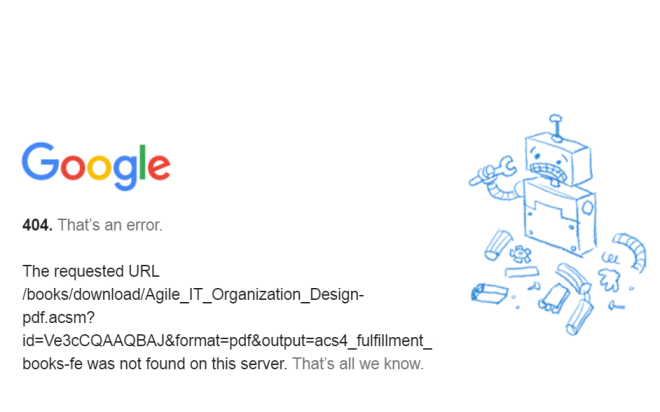Click the "That's all we know." text

click(x=358, y=364)
